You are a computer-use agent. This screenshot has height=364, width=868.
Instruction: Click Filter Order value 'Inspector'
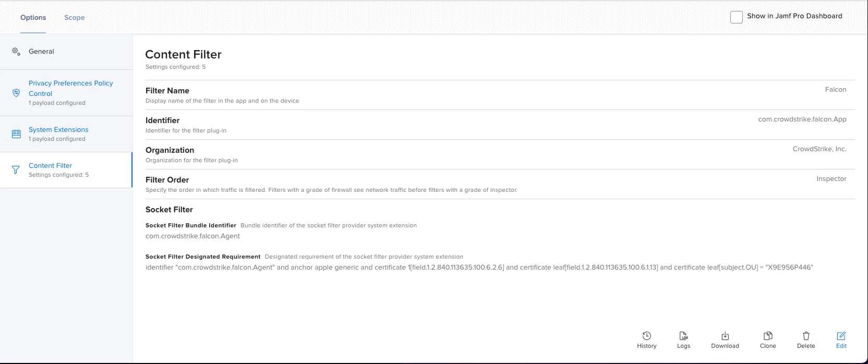pyautogui.click(x=831, y=178)
